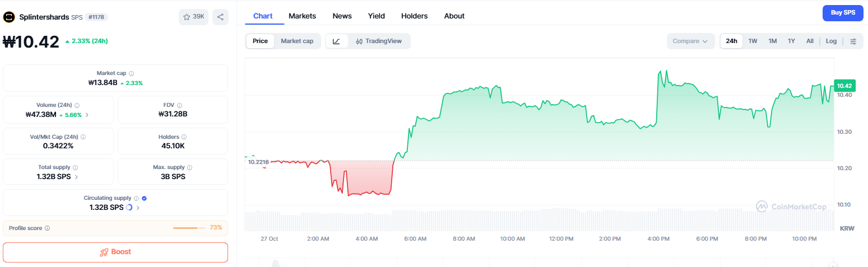Click the verified circulating supply badge
Screen dimensions: 868x267
click(x=145, y=198)
